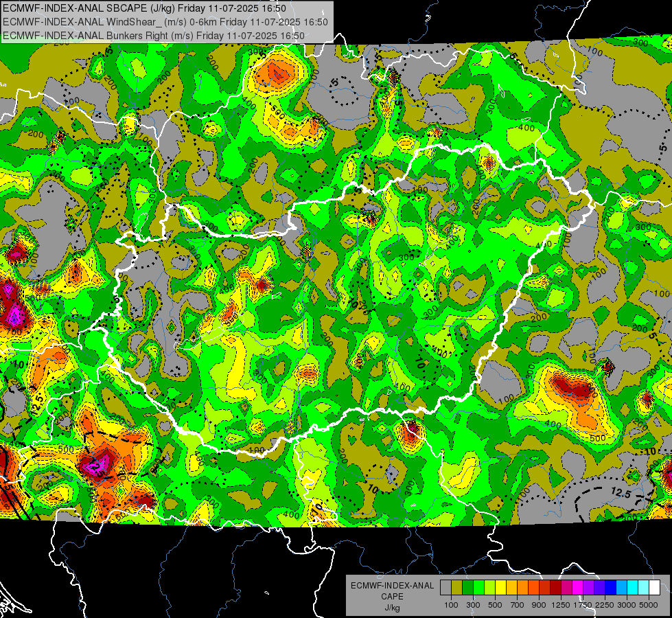672x618 pixels.
Task: Click the 'SBCAPE (J/kg)' title line
Action: click(144, 8)
